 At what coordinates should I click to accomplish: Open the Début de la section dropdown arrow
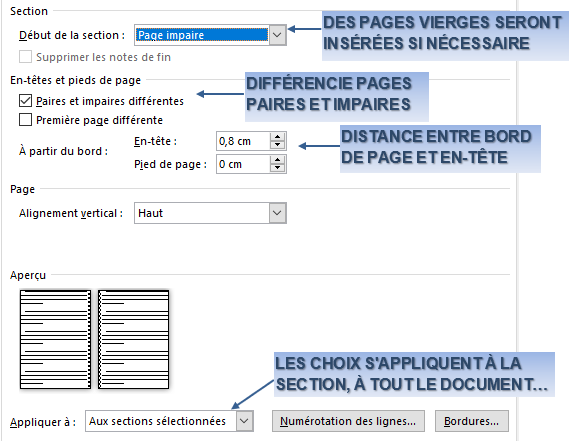click(x=277, y=35)
